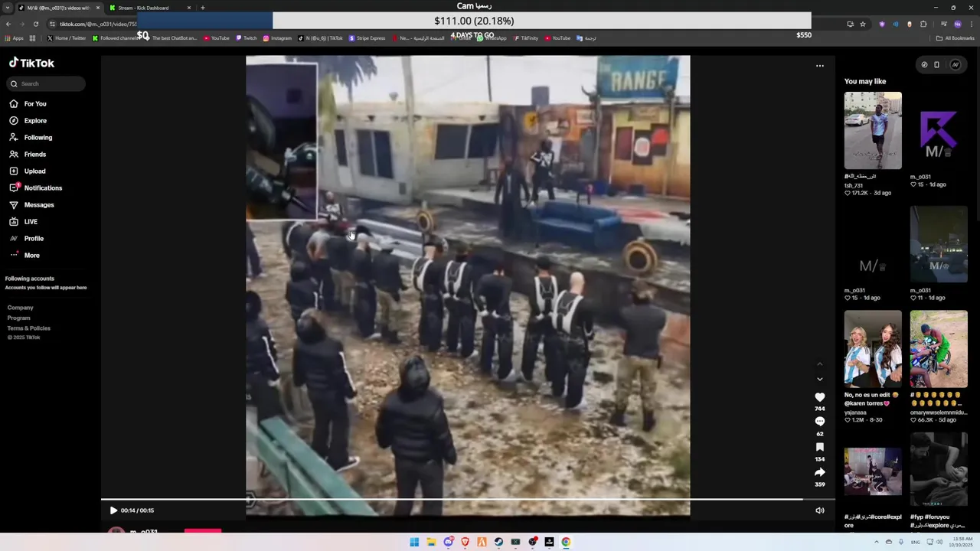Open Steam from taskbar

(x=498, y=542)
